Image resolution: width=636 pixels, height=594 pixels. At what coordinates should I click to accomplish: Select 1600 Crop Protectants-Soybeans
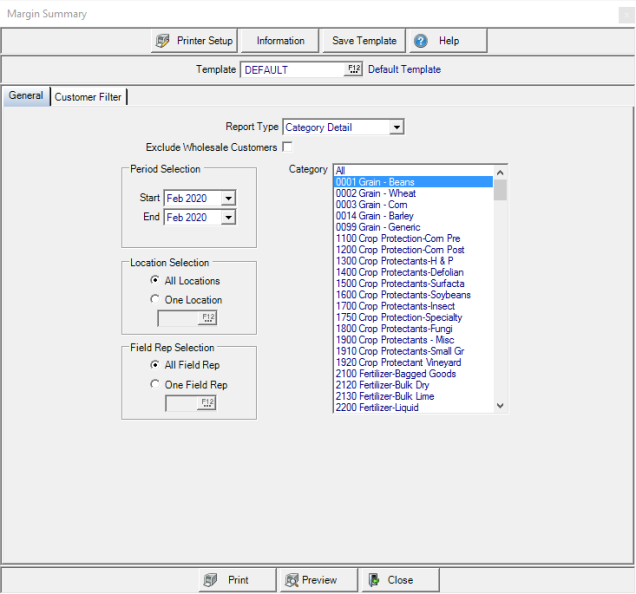pyautogui.click(x=413, y=295)
